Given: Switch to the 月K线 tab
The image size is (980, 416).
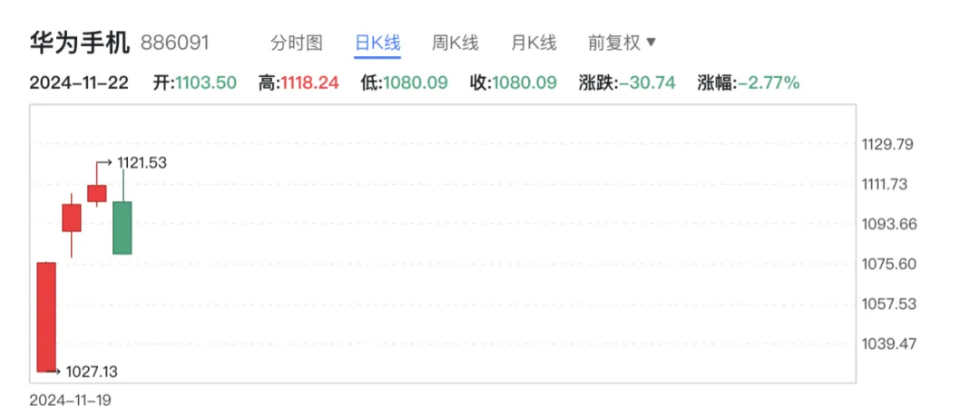Looking at the screenshot, I should [x=534, y=44].
